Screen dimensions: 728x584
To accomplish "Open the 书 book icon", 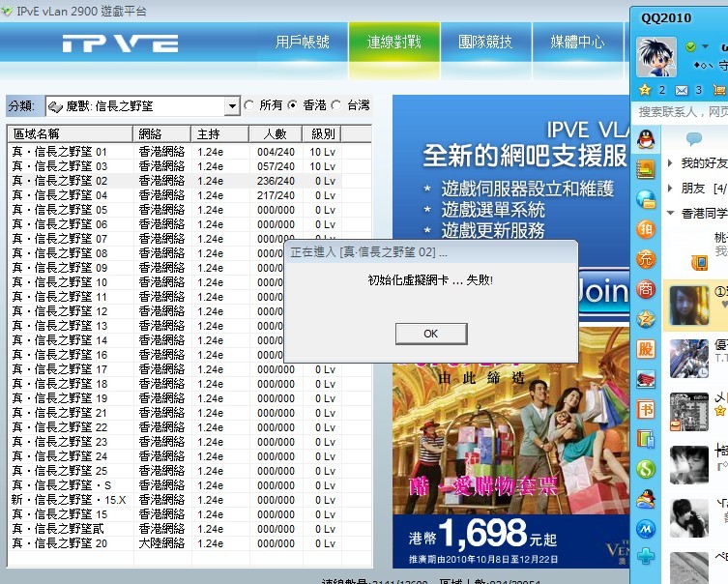I will coord(646,409).
